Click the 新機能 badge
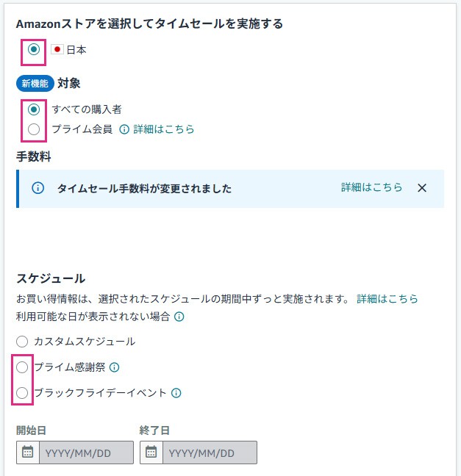The width and height of the screenshot is (461, 476). pos(35,84)
